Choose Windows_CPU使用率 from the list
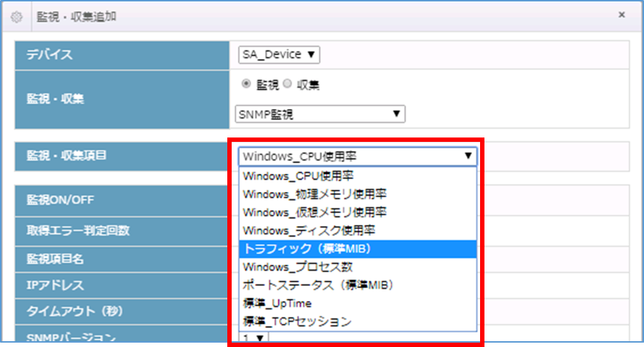Viewport: 644px width, 347px height. click(x=358, y=176)
